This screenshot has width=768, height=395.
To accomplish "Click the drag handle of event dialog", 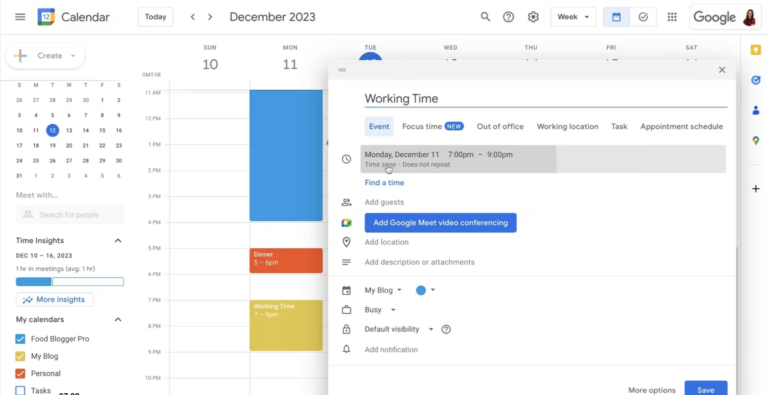I will (x=342, y=70).
